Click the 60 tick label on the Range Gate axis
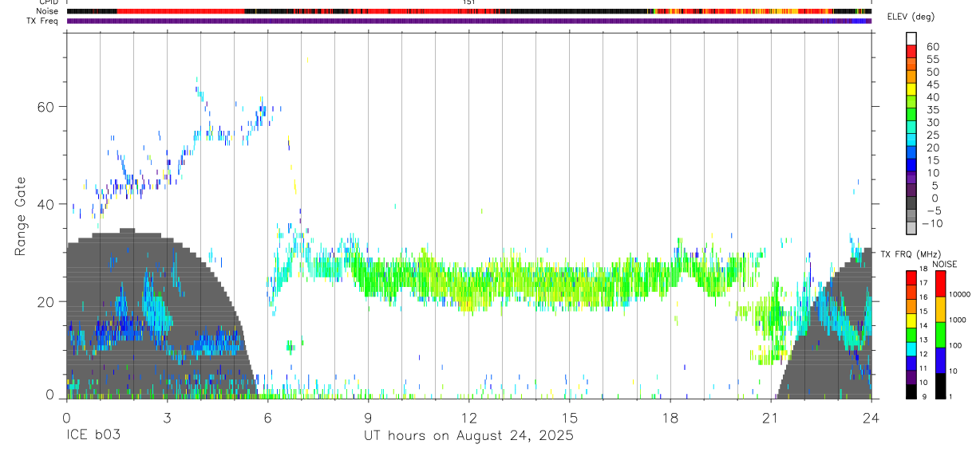980x452 pixels. [x=47, y=107]
